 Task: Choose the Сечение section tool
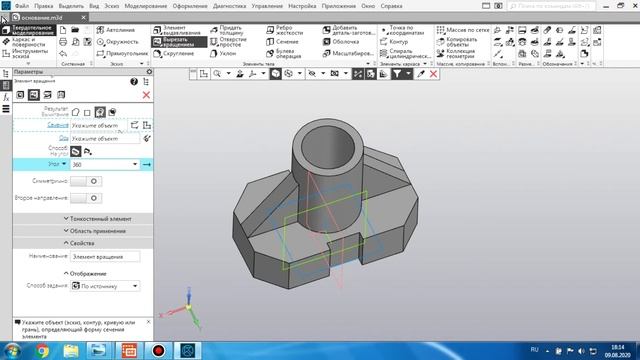[282, 42]
